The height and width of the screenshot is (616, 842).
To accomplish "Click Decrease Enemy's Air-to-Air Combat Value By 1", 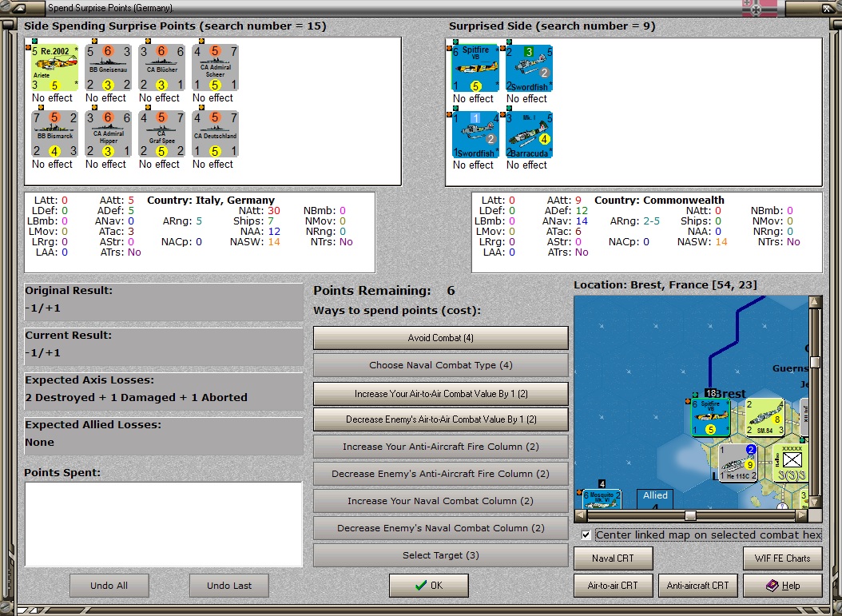I will point(440,419).
